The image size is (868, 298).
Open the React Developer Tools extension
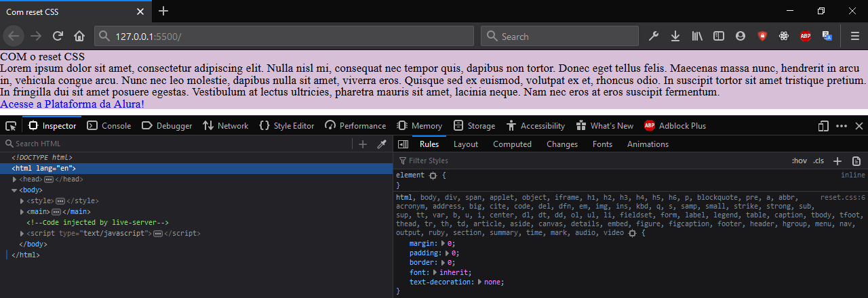click(784, 36)
